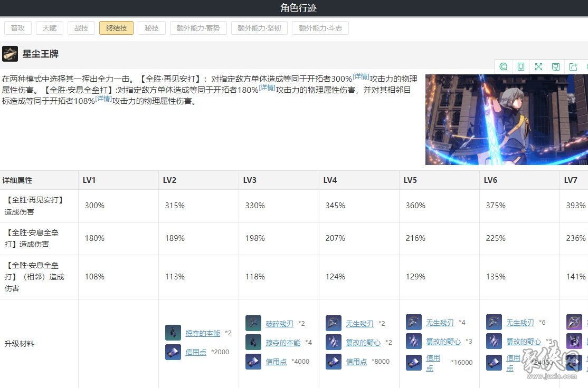Open the 天赋 tab
This screenshot has width=588, height=388.
point(50,28)
